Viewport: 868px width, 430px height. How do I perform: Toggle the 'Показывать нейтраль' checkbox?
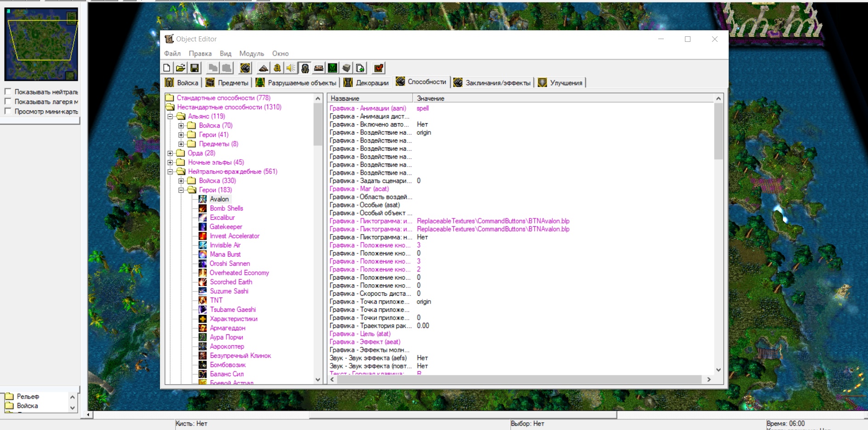[8, 92]
